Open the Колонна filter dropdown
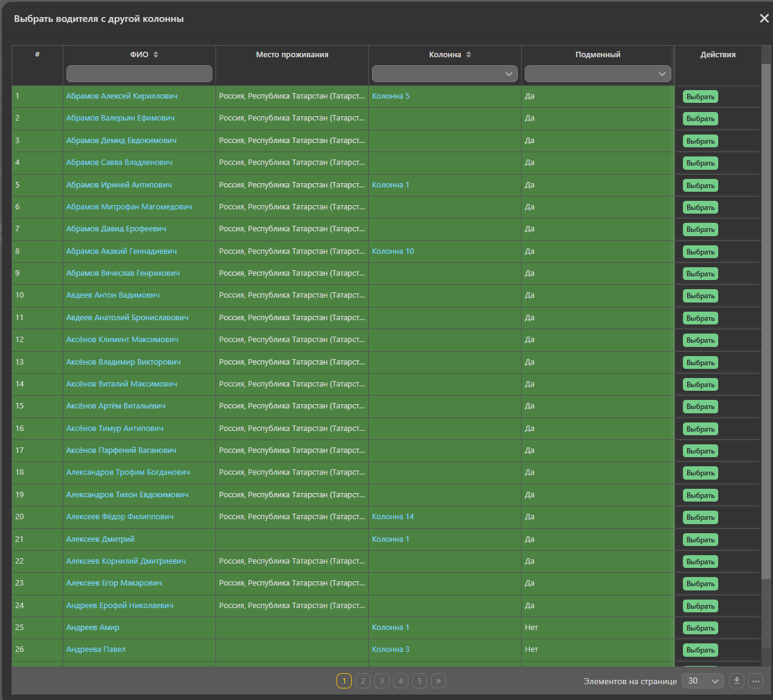 [x=445, y=74]
